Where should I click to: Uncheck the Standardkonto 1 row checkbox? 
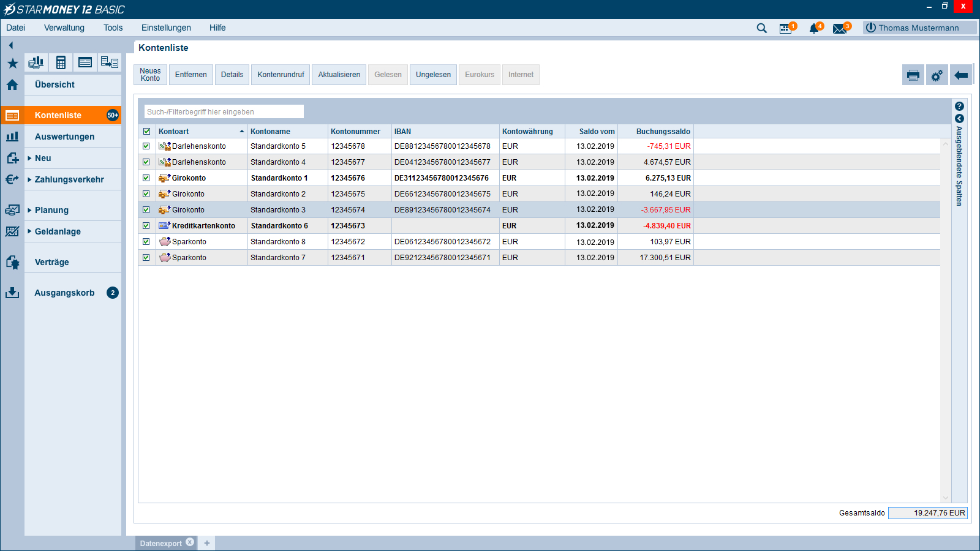pyautogui.click(x=146, y=178)
